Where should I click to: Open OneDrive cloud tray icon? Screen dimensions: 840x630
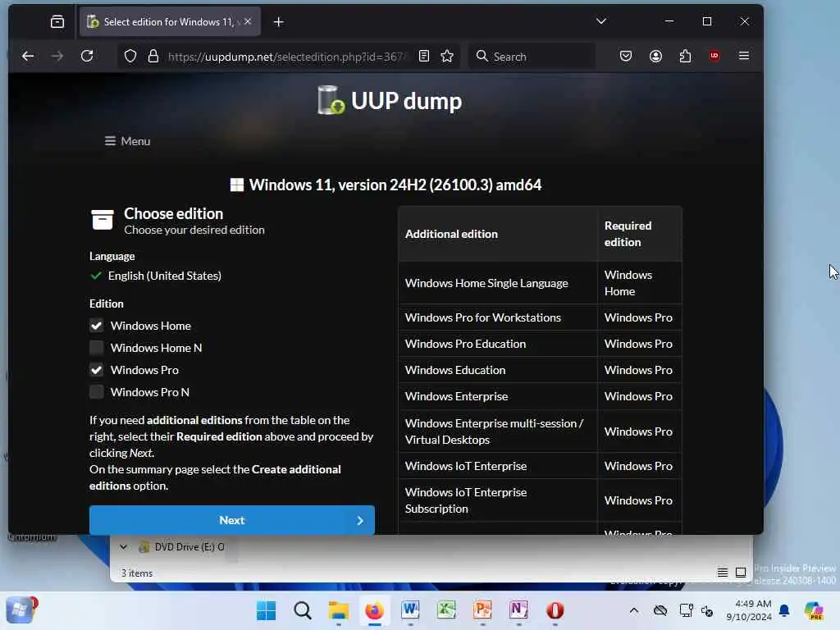click(x=660, y=610)
